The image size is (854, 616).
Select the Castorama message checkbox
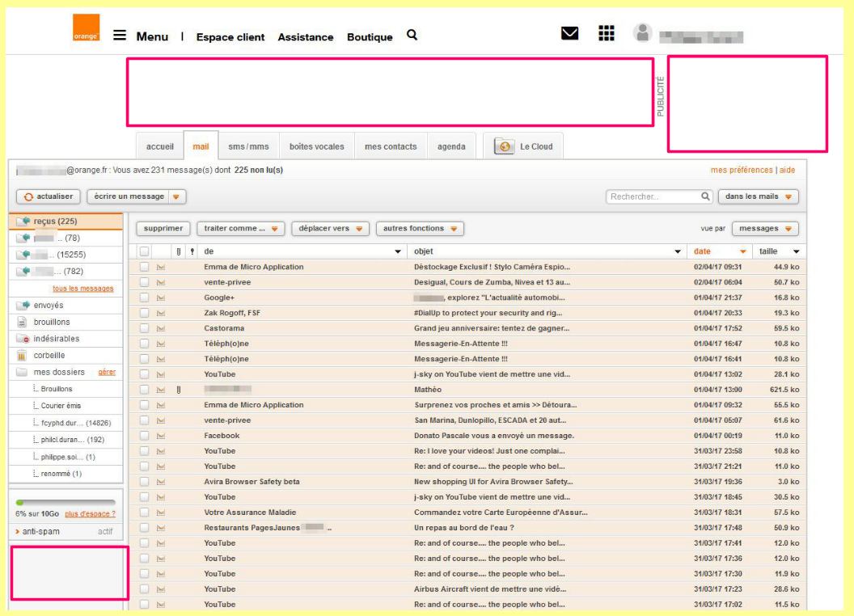click(x=144, y=328)
